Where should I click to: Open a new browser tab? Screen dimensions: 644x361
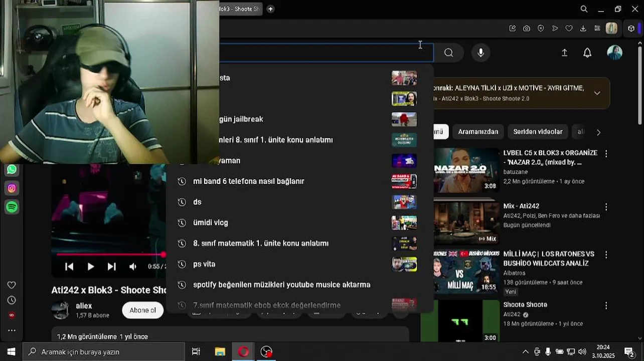[x=270, y=9]
